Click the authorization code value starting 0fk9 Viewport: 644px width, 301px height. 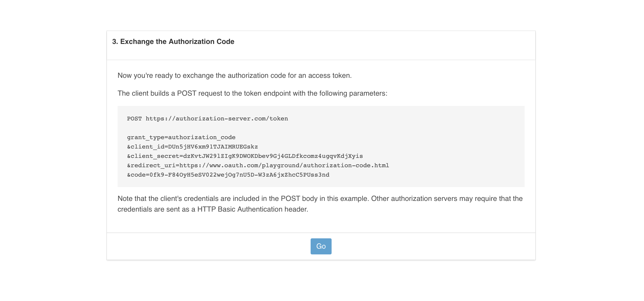tap(239, 175)
